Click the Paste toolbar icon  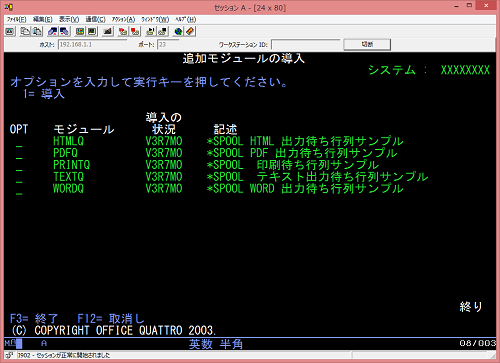tap(37, 31)
